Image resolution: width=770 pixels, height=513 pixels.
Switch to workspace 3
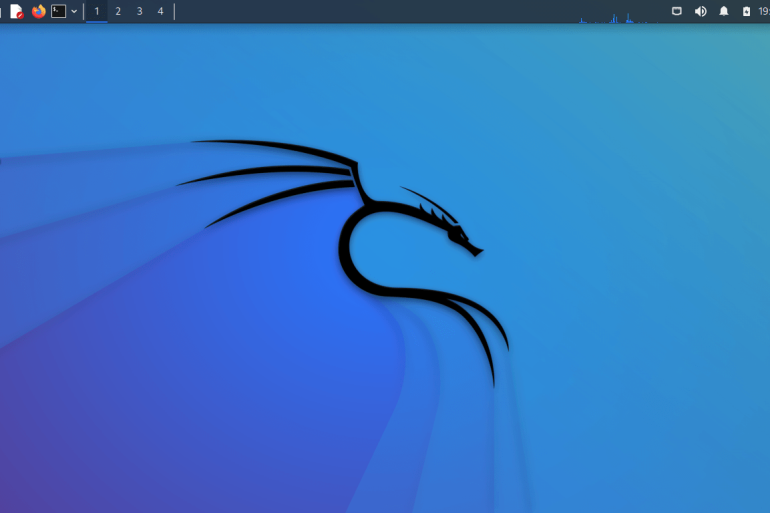point(139,11)
